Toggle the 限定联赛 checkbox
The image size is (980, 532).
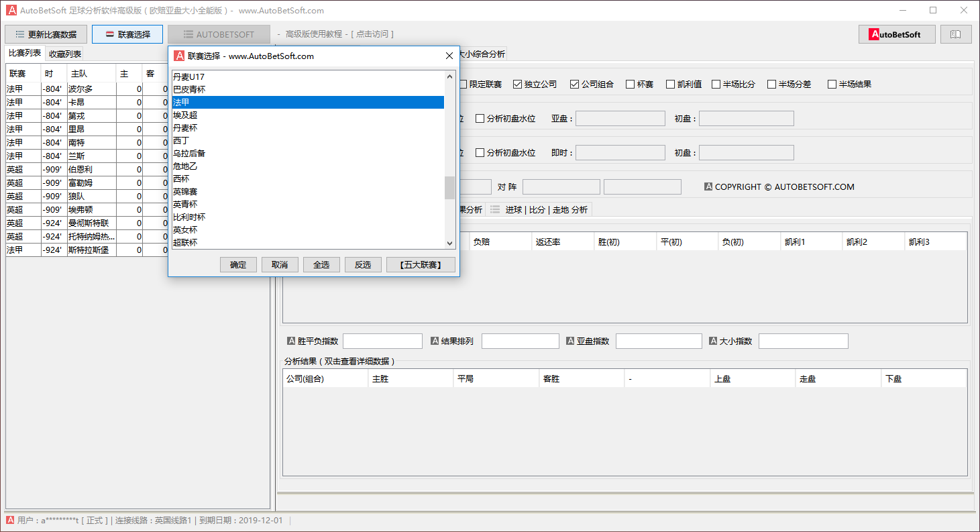(x=464, y=85)
